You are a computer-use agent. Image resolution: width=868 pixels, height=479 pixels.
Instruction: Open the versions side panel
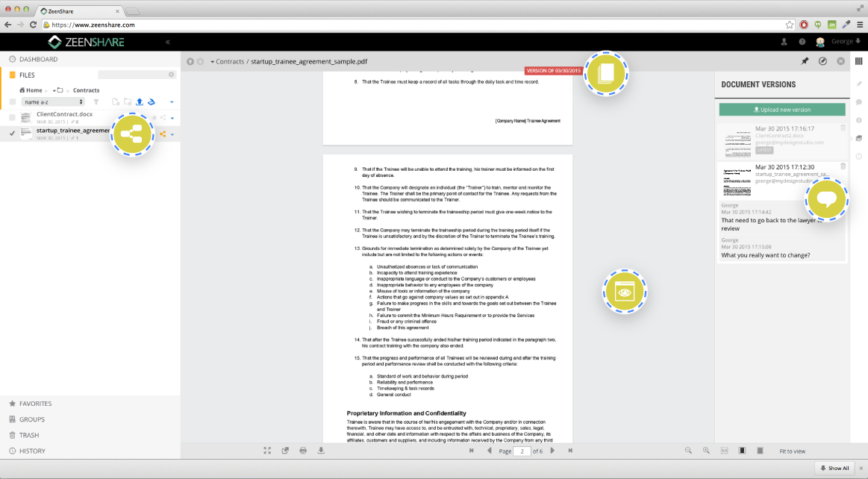859,138
